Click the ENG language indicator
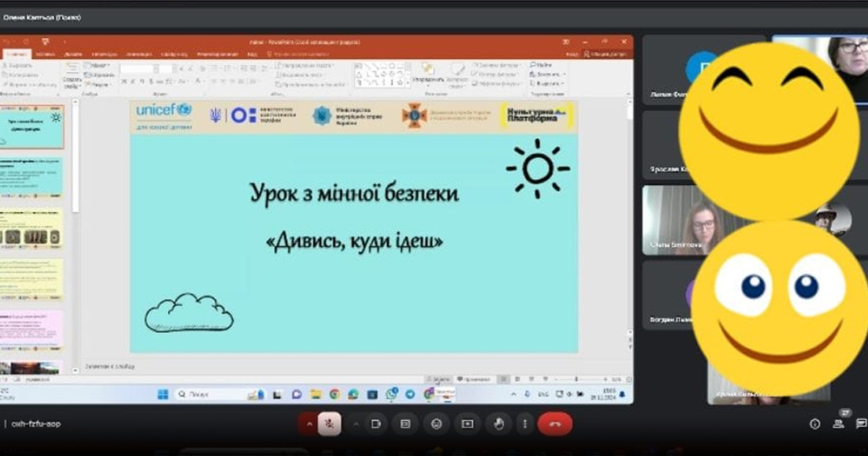Image resolution: width=868 pixels, height=456 pixels. [543, 394]
